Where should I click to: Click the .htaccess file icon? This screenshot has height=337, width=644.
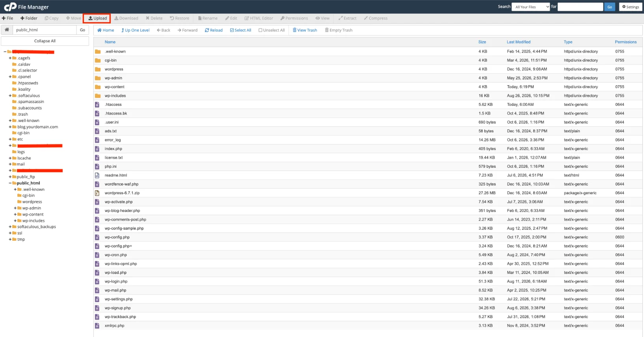97,105
